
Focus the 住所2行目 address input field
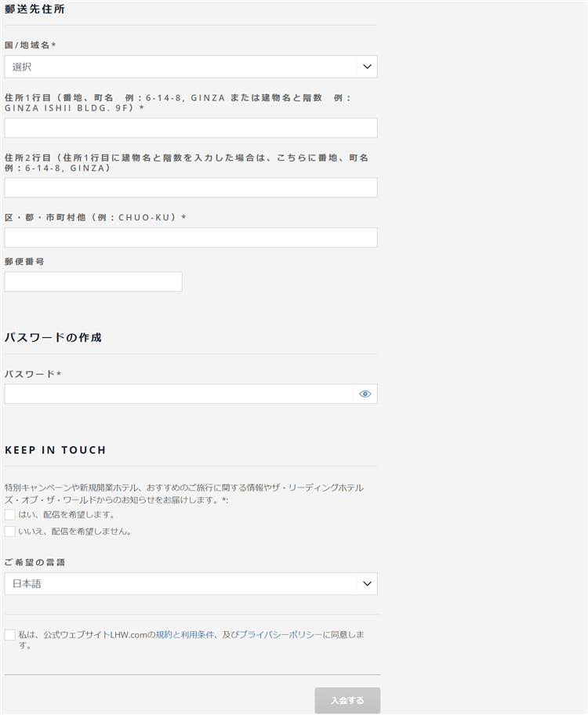[191, 188]
